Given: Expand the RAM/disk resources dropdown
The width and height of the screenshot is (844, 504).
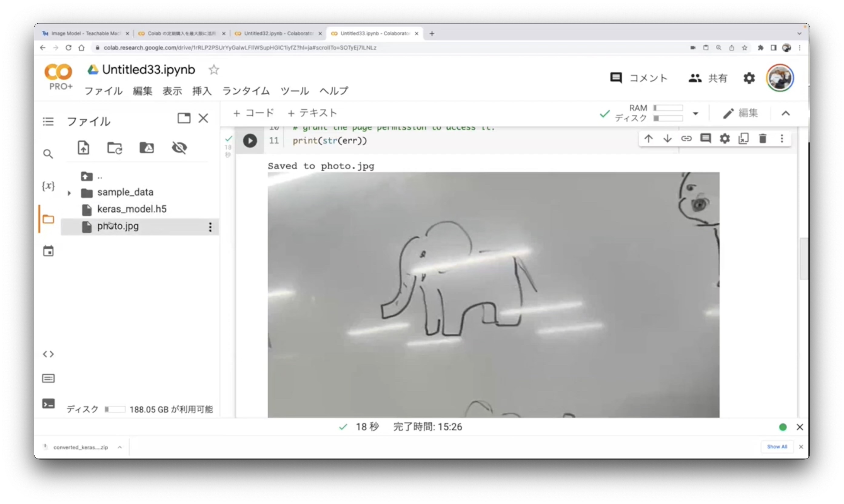Looking at the screenshot, I should click(x=695, y=114).
